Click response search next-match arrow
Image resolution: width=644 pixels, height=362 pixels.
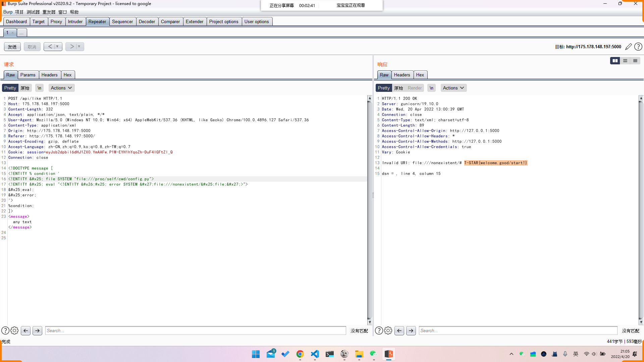(411, 330)
